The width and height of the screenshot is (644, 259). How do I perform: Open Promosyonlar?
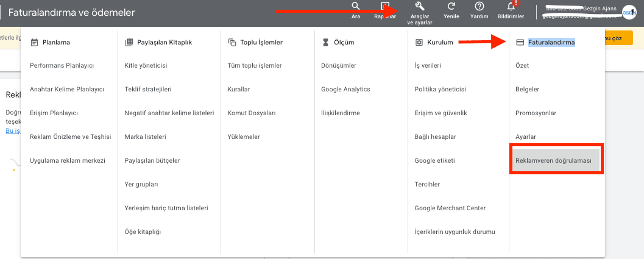[x=535, y=113]
